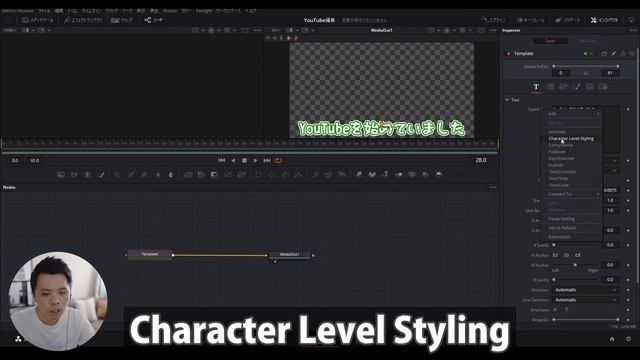Lock the Template tool in Inspector
The image size is (640, 360).
(x=623, y=53)
